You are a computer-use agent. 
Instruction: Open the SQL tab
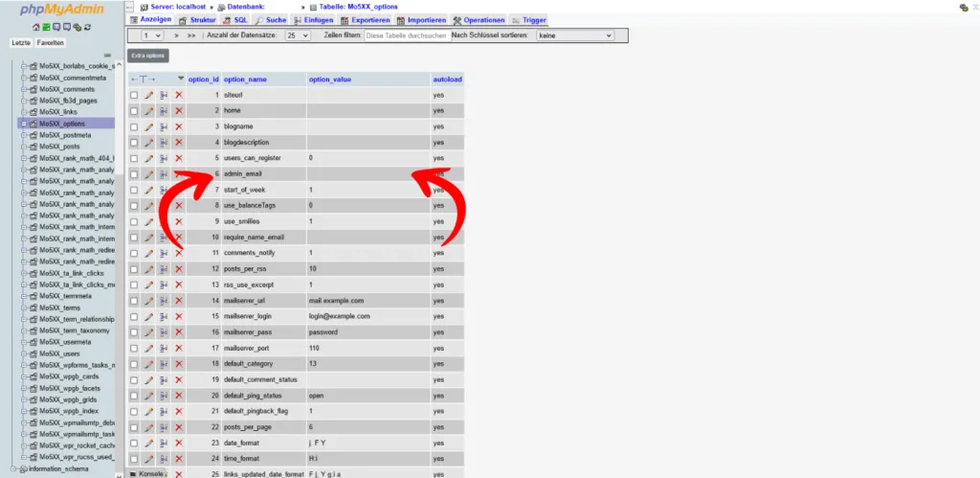coord(236,20)
